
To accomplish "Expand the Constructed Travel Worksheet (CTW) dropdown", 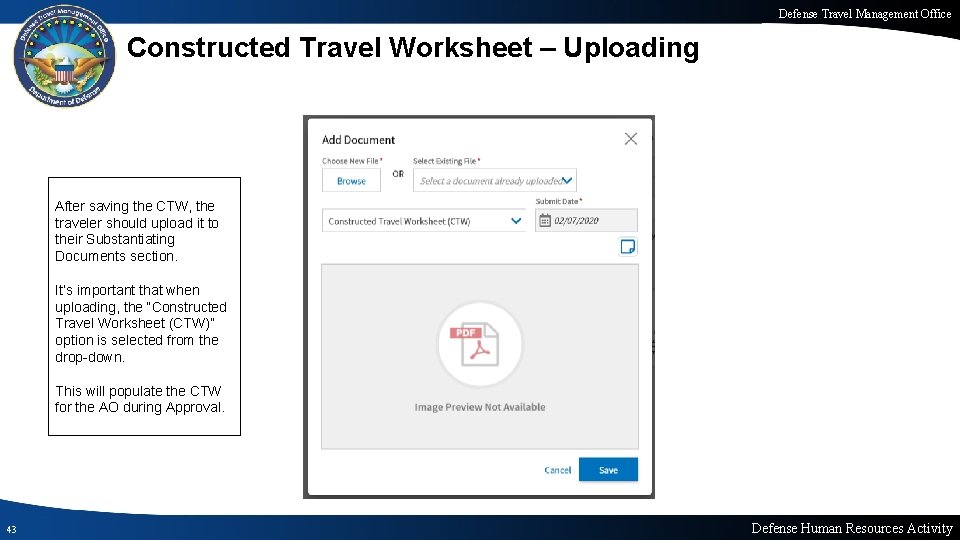I will [x=424, y=221].
